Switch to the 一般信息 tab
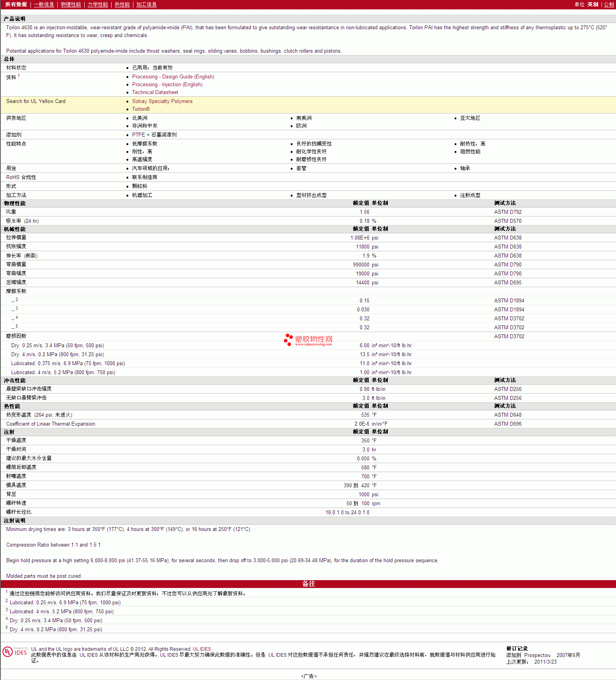Viewport: 616px width, 680px height. click(44, 5)
